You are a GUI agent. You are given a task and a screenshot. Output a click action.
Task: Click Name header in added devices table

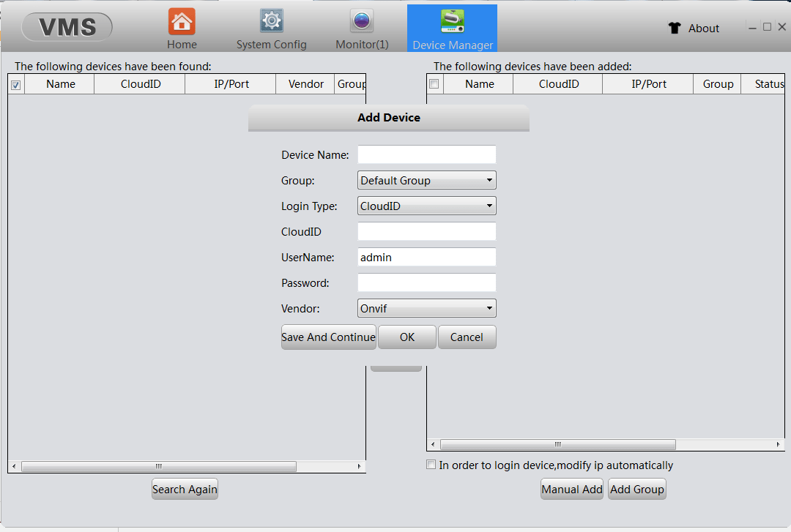(x=479, y=84)
